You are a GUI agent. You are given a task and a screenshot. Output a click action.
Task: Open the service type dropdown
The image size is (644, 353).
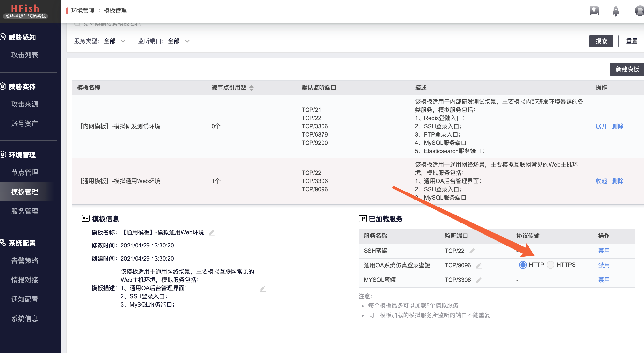pos(115,41)
